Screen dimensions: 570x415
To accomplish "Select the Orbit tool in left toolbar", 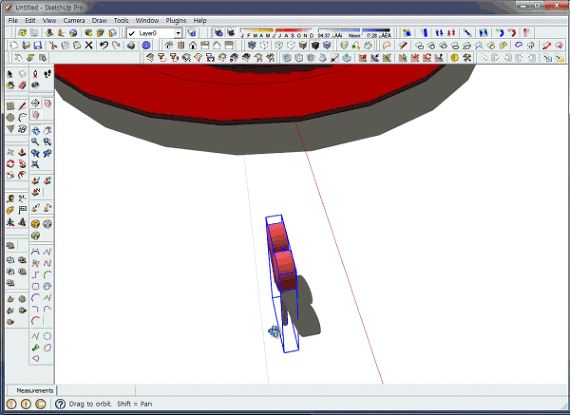I will coord(35,131).
